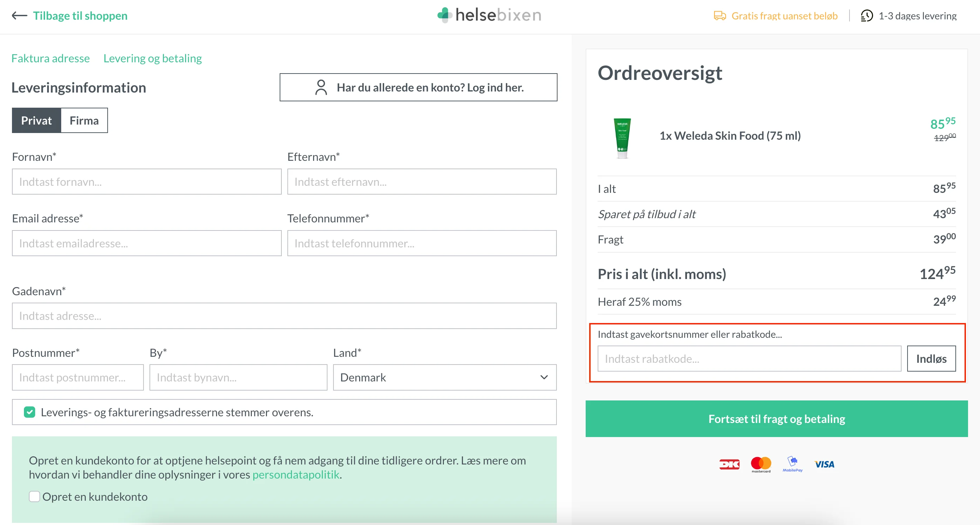Viewport: 980px width, 525px height.
Task: Click 'Fortsæt til fragt og betaling'
Action: click(x=776, y=418)
